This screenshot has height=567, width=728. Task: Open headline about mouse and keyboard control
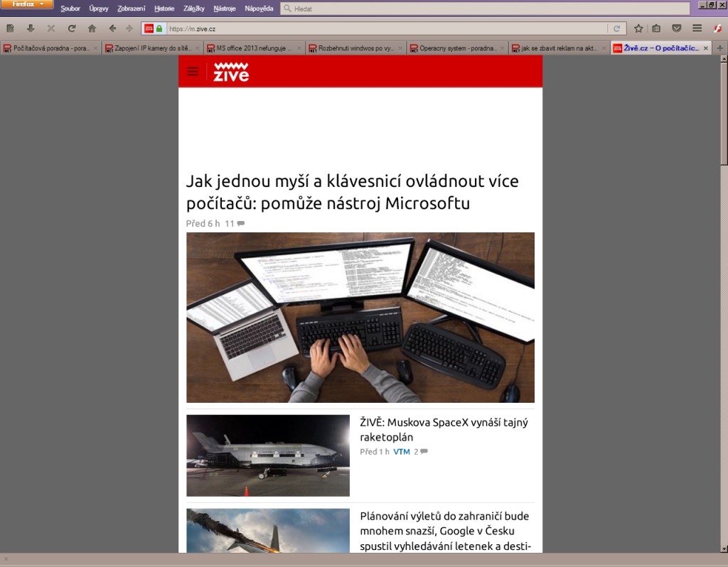(x=352, y=192)
